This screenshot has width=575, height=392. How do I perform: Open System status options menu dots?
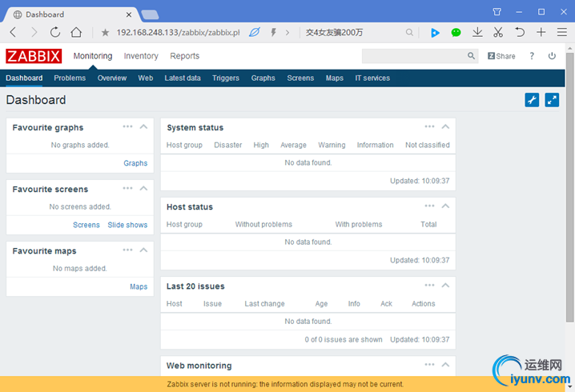coord(429,126)
